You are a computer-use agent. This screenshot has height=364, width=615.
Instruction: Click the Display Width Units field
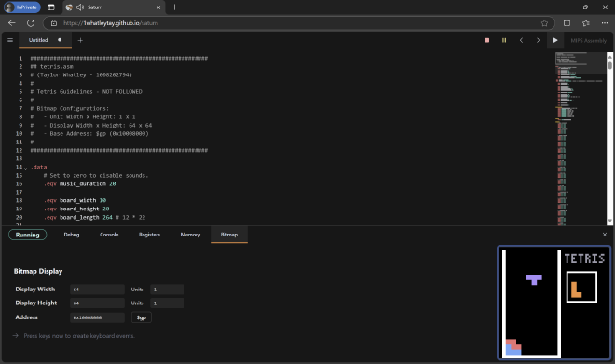[x=167, y=290]
